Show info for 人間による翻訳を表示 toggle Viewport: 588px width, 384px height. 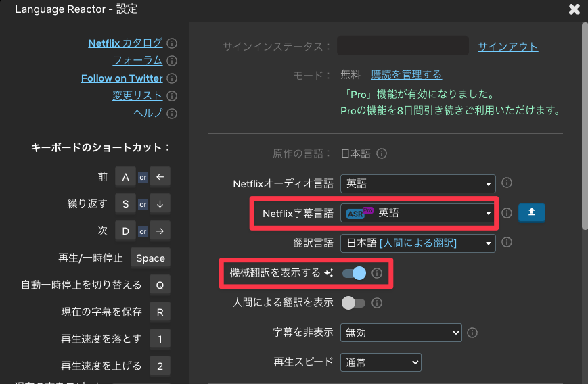376,303
